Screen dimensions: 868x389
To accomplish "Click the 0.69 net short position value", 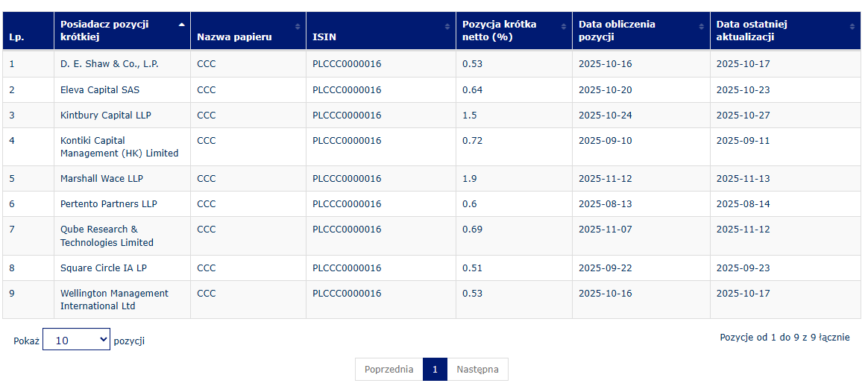I will click(473, 230).
